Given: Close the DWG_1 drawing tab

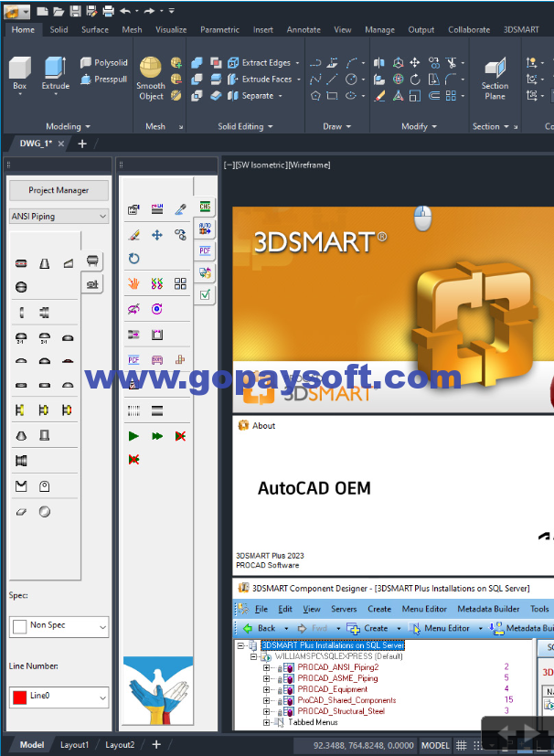Looking at the screenshot, I should [x=61, y=144].
